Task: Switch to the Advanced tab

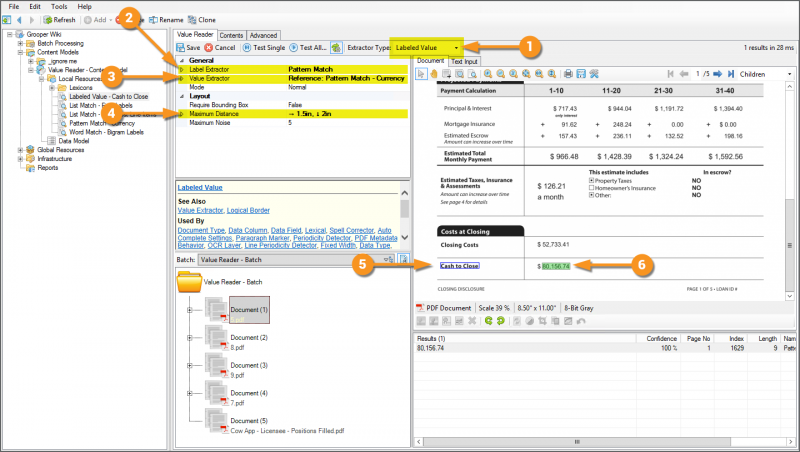Action: [x=264, y=35]
